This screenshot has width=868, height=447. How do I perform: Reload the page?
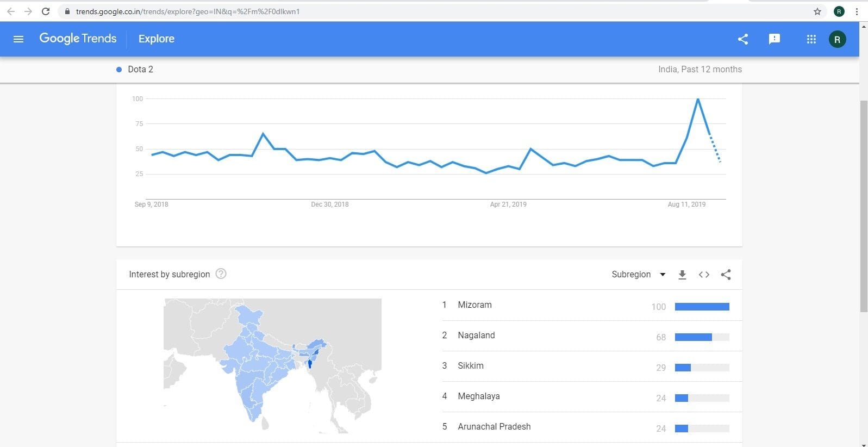click(x=46, y=11)
